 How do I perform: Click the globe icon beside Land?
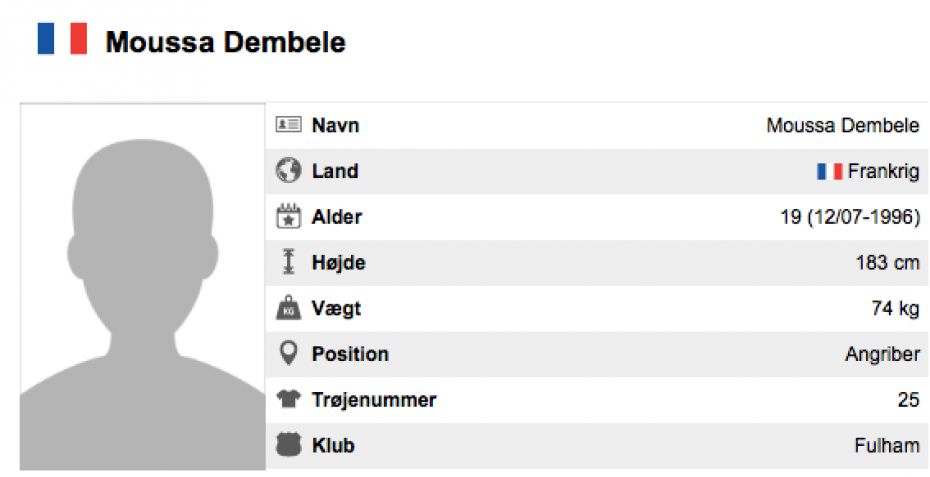click(x=289, y=171)
